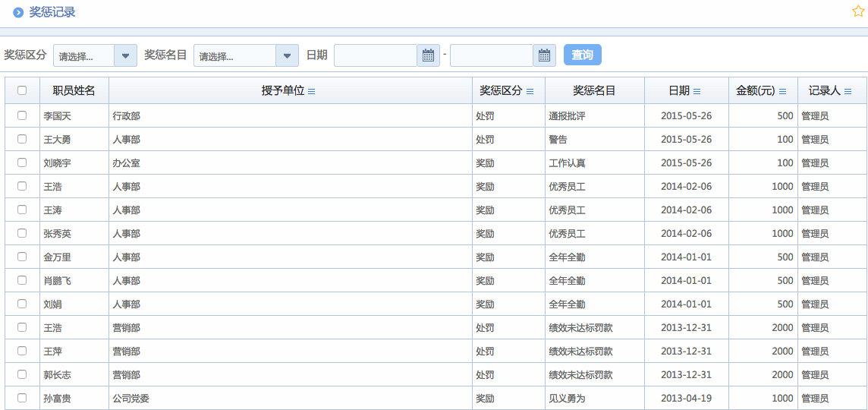Toggle the select-all checkbox in header

point(22,90)
